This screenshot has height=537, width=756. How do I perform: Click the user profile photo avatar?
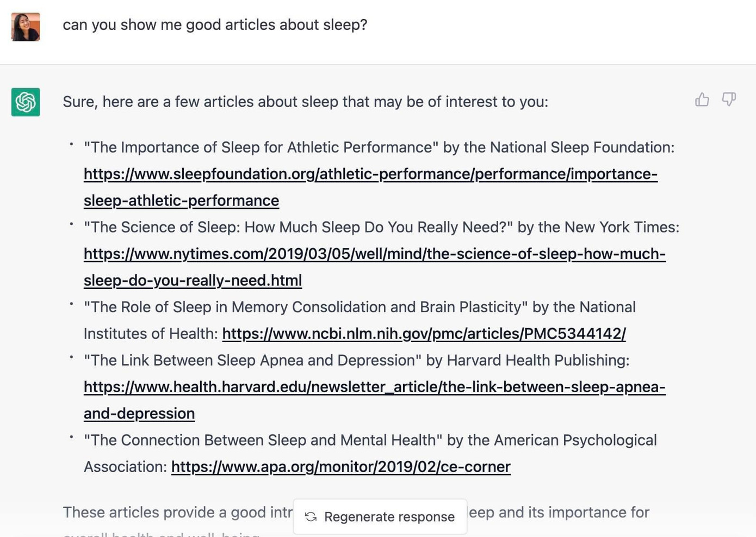click(x=26, y=27)
